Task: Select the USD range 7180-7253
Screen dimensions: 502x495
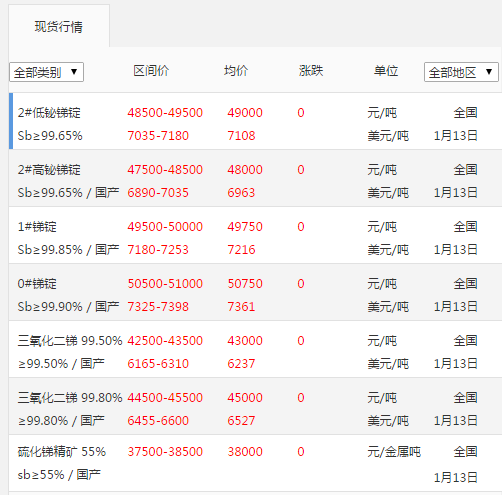Action: click(x=158, y=250)
